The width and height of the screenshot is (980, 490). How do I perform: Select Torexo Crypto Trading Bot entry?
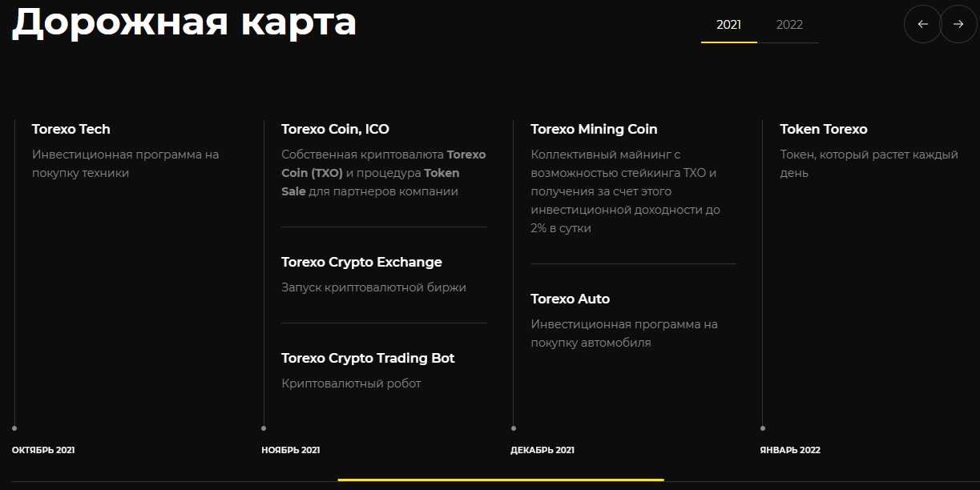(368, 358)
